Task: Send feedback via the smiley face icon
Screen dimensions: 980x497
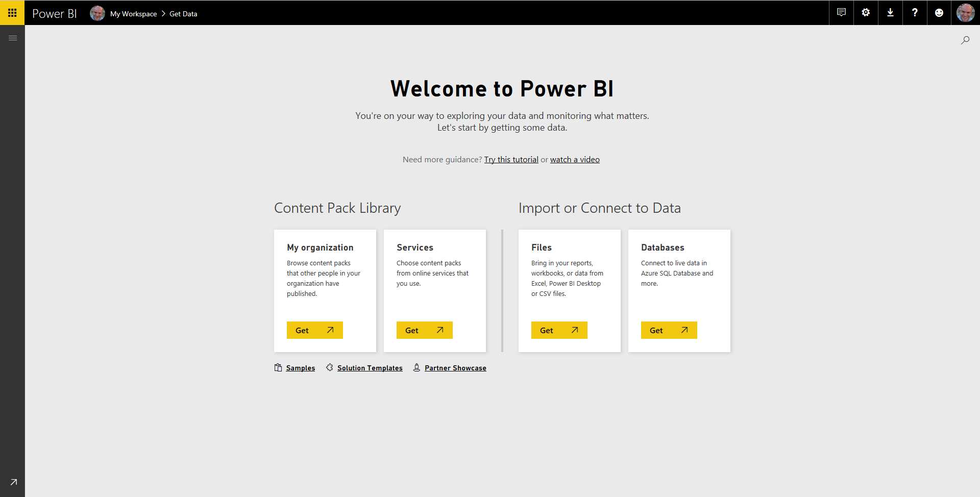Action: pyautogui.click(x=939, y=12)
